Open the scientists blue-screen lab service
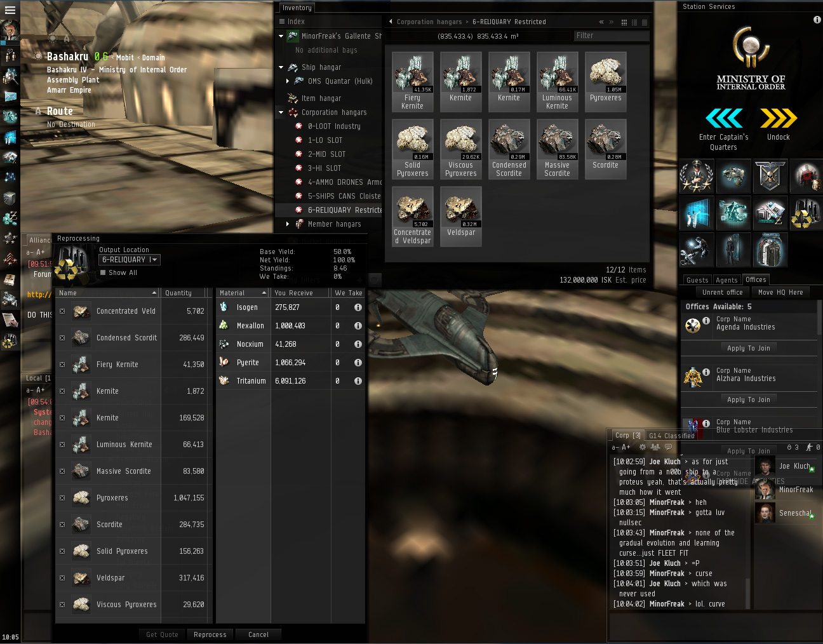The height and width of the screenshot is (644, 823). (x=696, y=213)
